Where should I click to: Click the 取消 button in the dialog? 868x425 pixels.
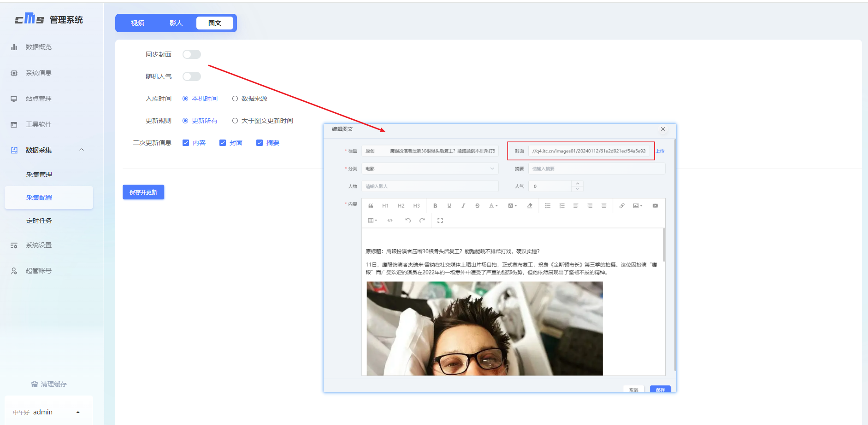634,390
